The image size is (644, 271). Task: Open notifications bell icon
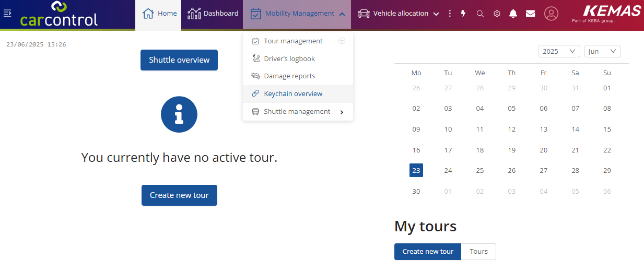pos(513,14)
